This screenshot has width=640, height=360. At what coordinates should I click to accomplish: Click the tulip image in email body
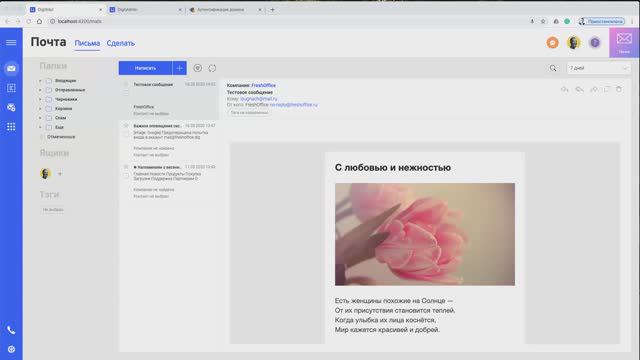coord(425,234)
